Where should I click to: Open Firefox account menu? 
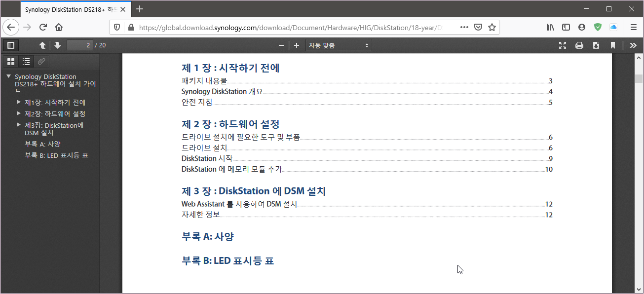pyautogui.click(x=582, y=27)
